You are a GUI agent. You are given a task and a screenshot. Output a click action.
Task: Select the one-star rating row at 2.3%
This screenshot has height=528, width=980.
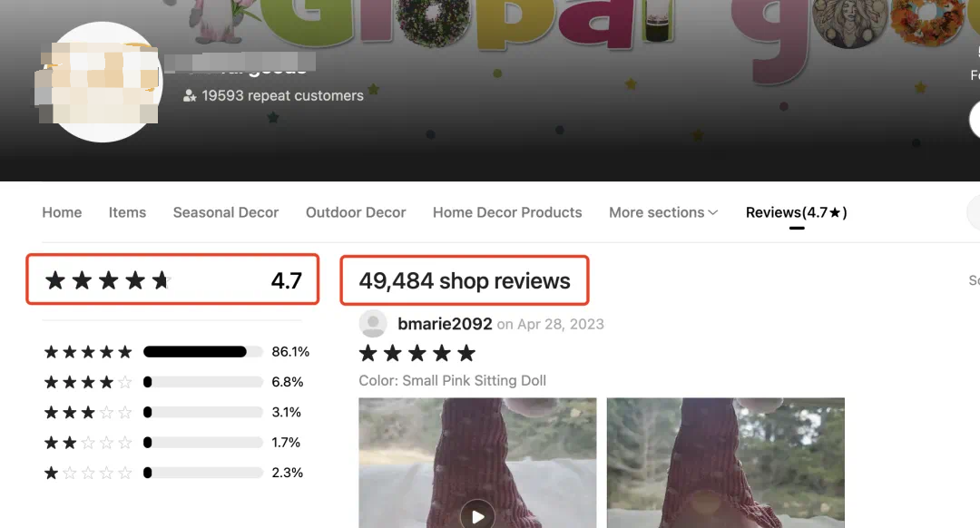coord(173,473)
